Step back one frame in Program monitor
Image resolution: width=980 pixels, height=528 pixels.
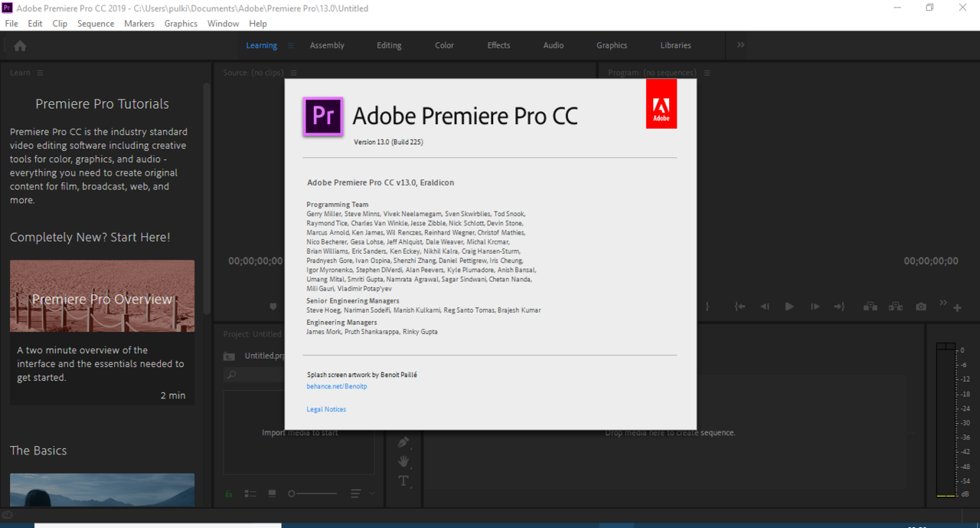pos(764,307)
